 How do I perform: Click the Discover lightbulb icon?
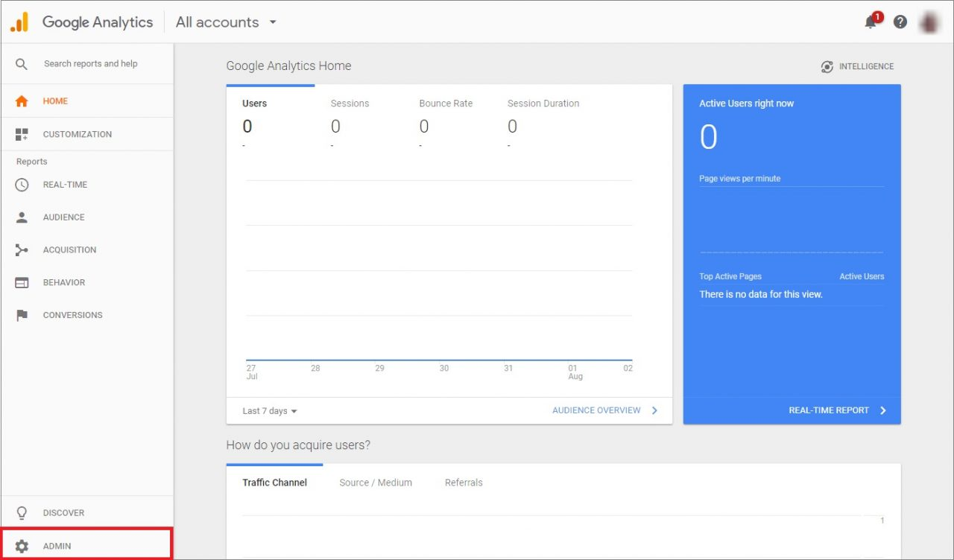pyautogui.click(x=22, y=513)
